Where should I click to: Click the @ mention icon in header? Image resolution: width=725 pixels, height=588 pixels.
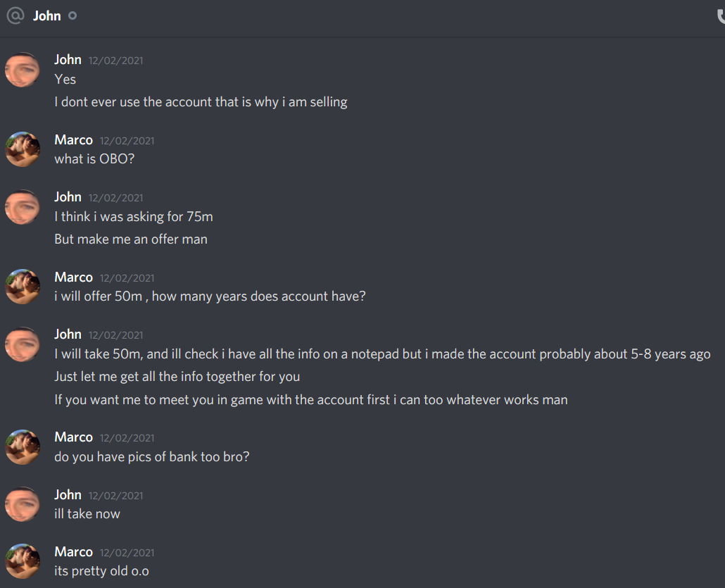[x=15, y=15]
